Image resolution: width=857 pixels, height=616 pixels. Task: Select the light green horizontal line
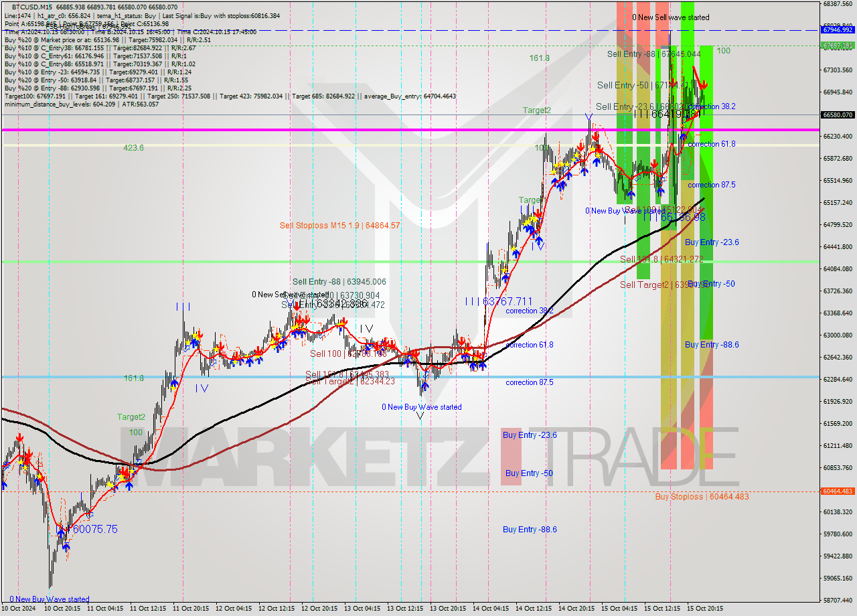(x=410, y=262)
